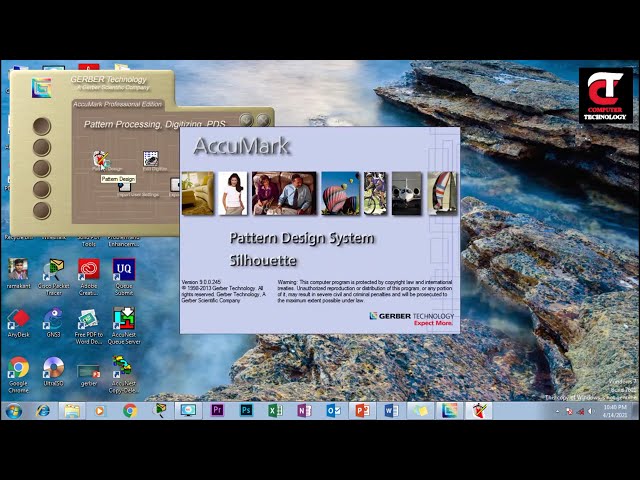Select the top round button in Gerber launcher
Screen dimensions: 640x480
tap(42, 126)
